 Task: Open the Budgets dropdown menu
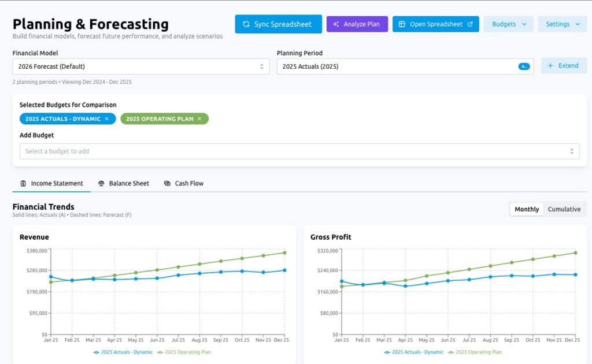point(508,24)
